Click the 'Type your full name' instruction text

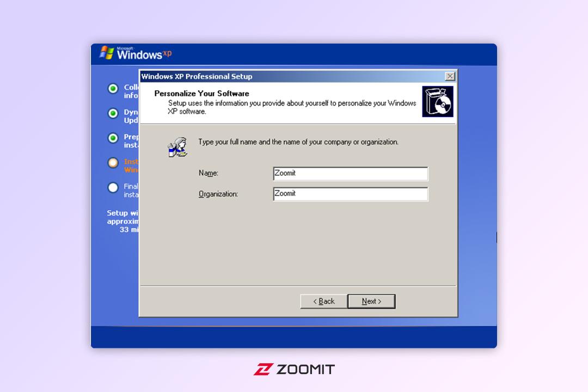pyautogui.click(x=298, y=142)
